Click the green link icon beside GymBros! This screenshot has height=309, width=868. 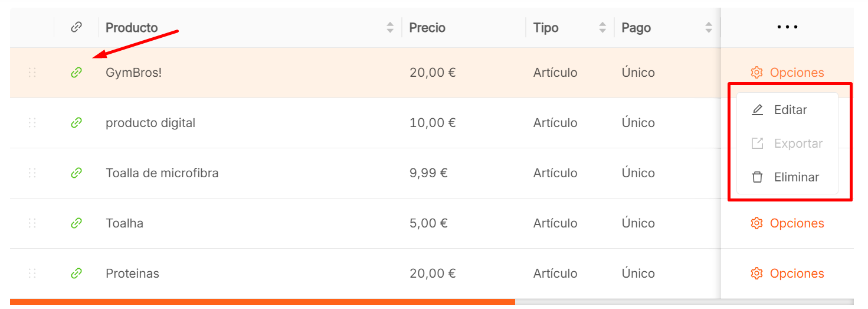(x=76, y=73)
